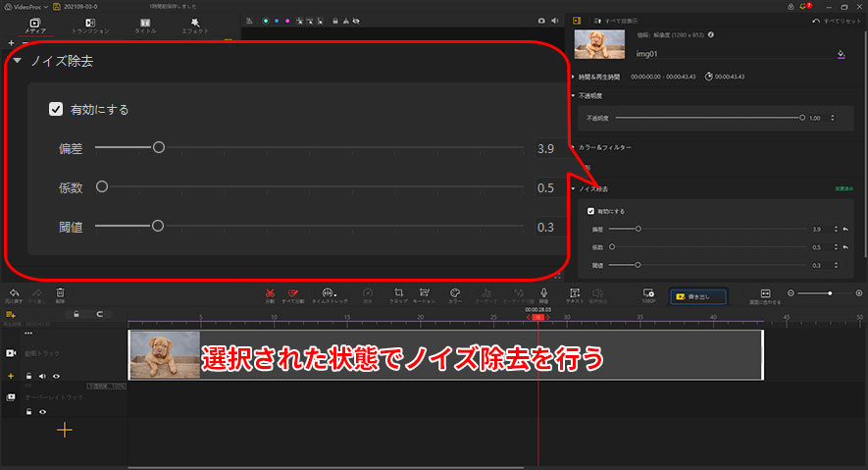The image size is (868, 470).
Task: Toggle the lock icon in the preview toolbar
Action: point(334,21)
